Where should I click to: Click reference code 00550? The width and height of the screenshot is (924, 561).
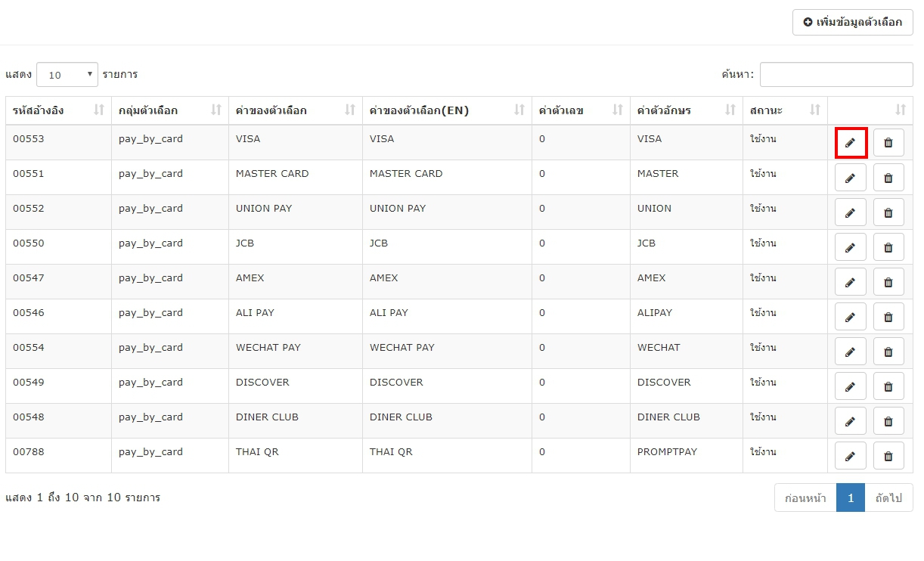pyautogui.click(x=29, y=243)
